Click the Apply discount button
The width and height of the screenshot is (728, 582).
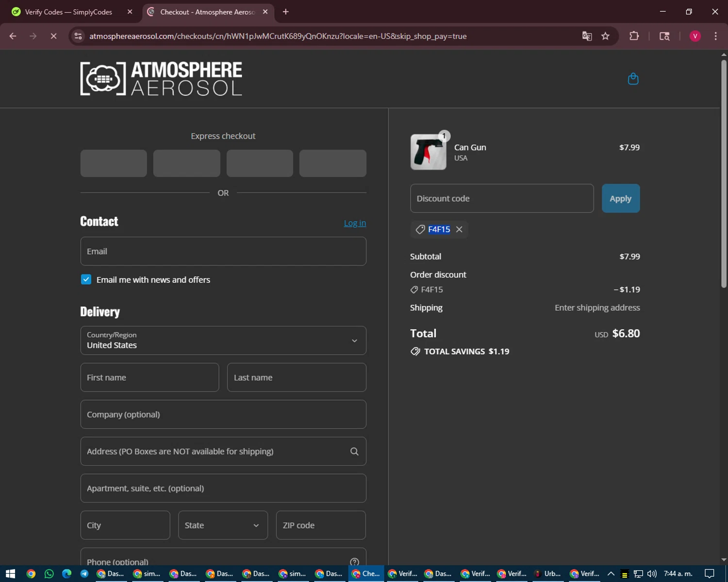pos(621,198)
